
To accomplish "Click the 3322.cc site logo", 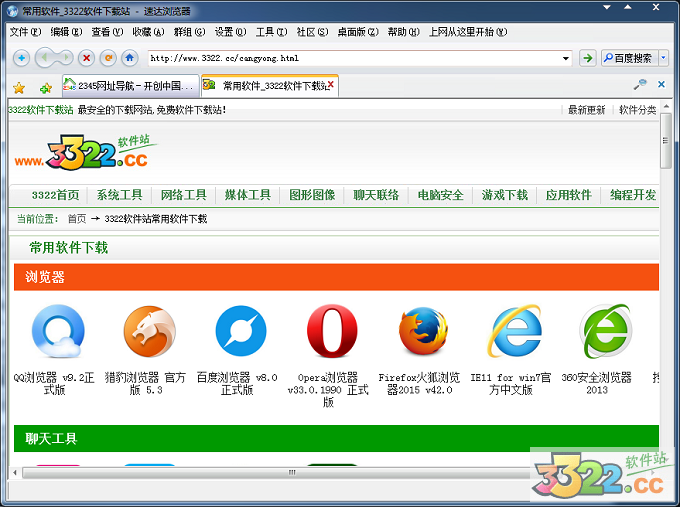I will (86, 151).
